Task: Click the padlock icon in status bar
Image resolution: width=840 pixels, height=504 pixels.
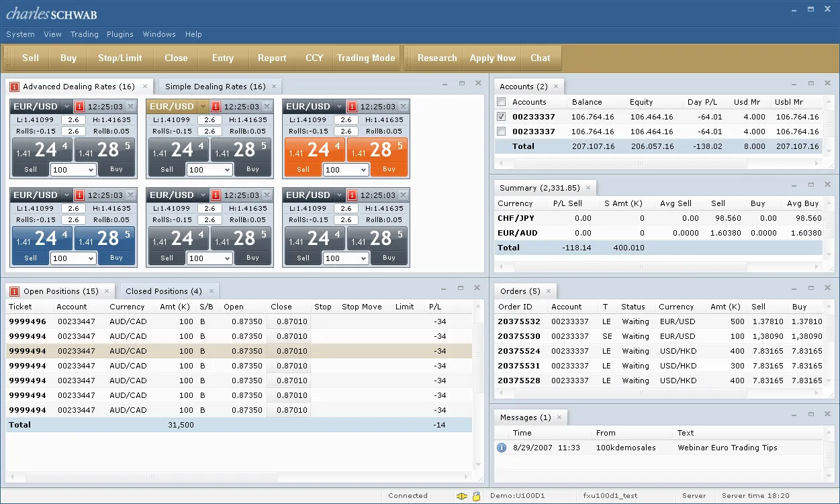Action: (476, 496)
